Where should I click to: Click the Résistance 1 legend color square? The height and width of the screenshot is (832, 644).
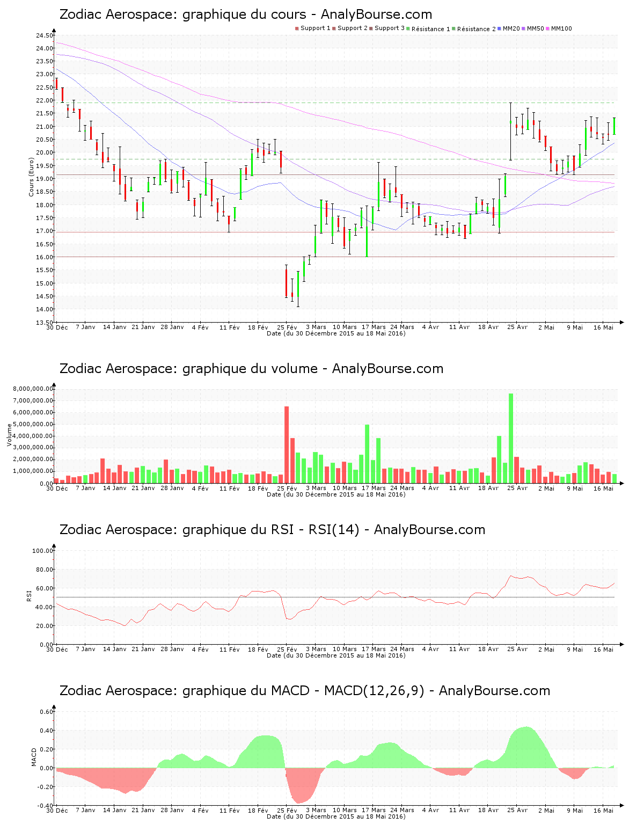[408, 28]
